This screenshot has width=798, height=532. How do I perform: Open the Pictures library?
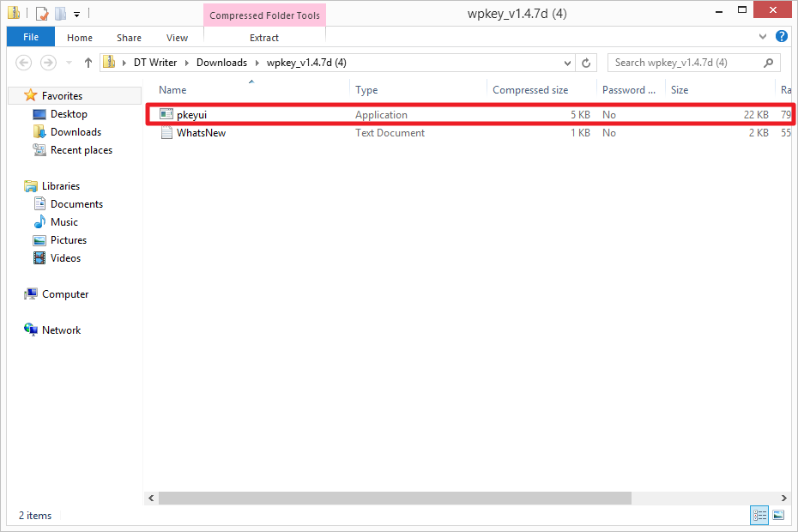click(69, 240)
